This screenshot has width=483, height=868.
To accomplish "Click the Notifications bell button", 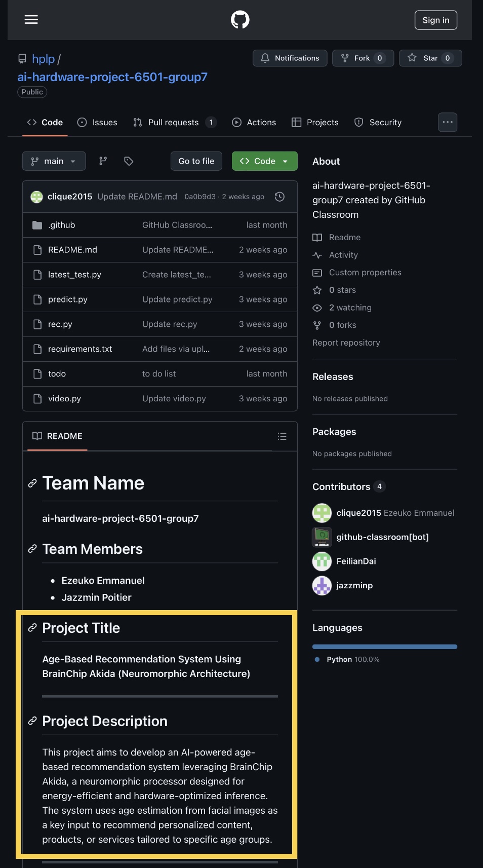I will (290, 58).
